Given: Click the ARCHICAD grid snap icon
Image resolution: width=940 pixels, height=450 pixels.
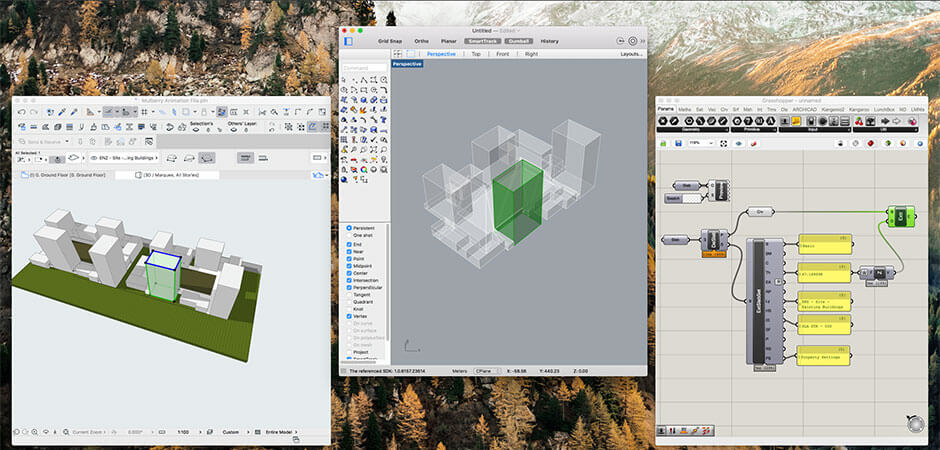Looking at the screenshot, I should [x=145, y=112].
